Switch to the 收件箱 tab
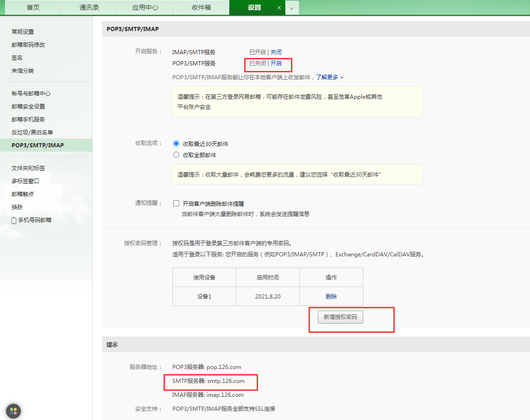Image resolution: width=530 pixels, height=420 pixels. 201,7
